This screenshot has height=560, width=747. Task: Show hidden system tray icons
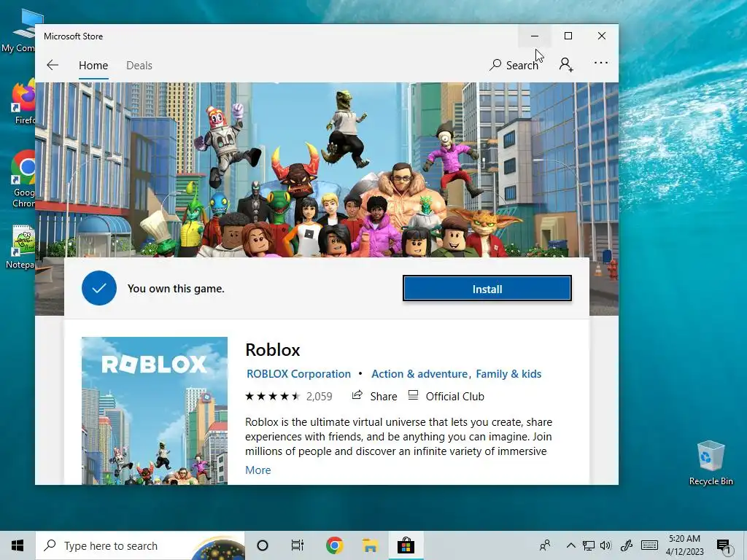(570, 545)
